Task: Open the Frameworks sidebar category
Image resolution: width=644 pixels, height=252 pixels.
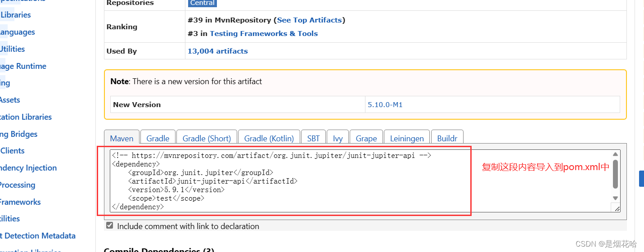Action: pyautogui.click(x=20, y=202)
